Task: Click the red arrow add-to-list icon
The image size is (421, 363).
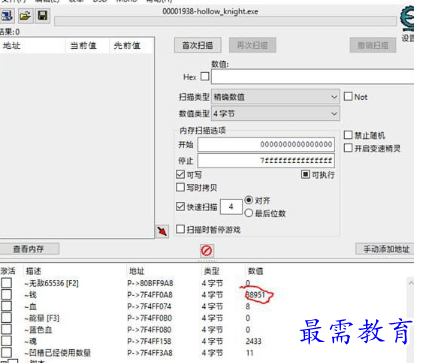Action: click(162, 231)
